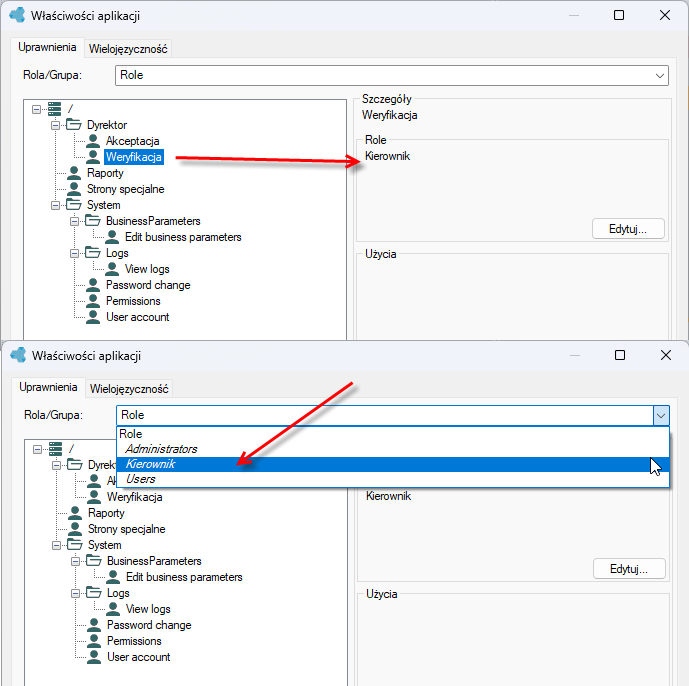Click the Weryfikacja user icon in lower window
Screen dimensions: 689x686
coord(94,497)
